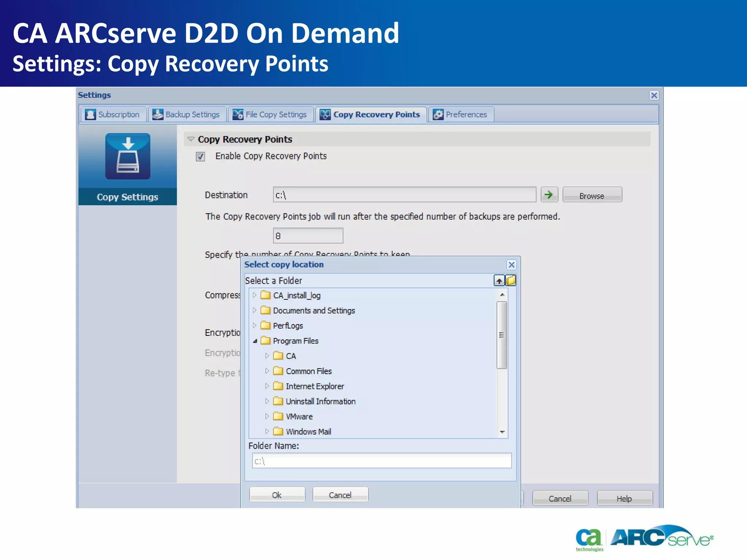This screenshot has width=747, height=560.
Task: Click the File Copy Settings tab icon
Action: pyautogui.click(x=238, y=114)
